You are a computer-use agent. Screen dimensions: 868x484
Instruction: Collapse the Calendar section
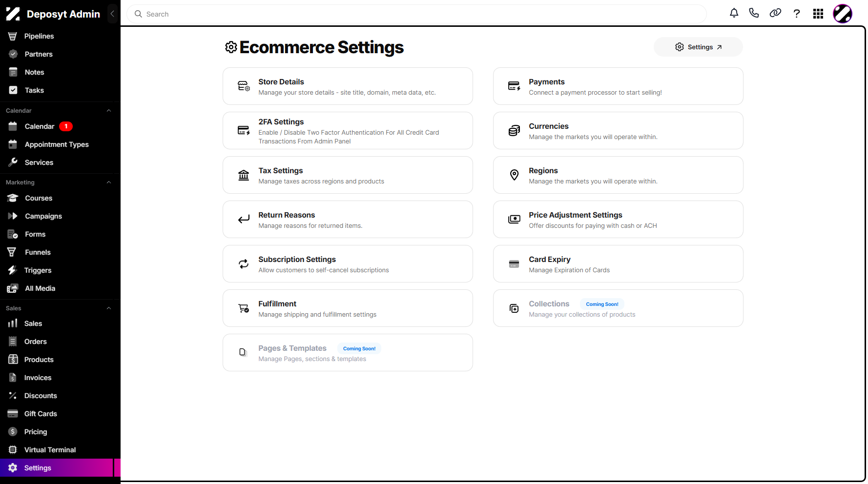(109, 111)
